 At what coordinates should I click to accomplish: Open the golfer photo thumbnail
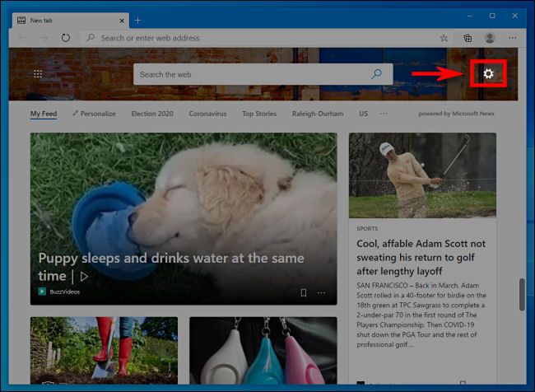coord(422,175)
